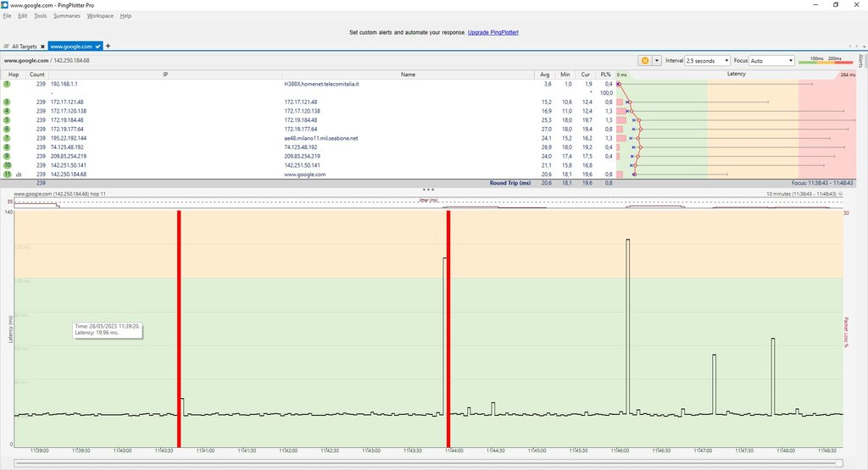The width and height of the screenshot is (868, 470).
Task: Switch to the All Targets tab
Action: (24, 46)
